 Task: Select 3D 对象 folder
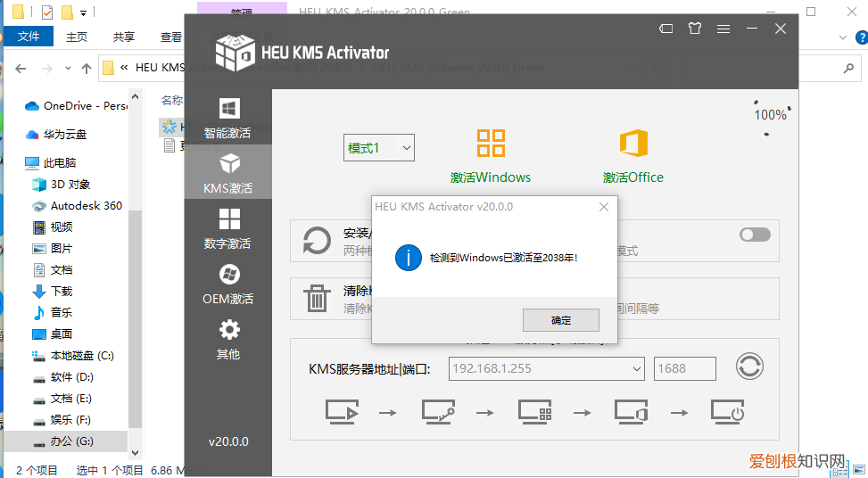(61, 185)
